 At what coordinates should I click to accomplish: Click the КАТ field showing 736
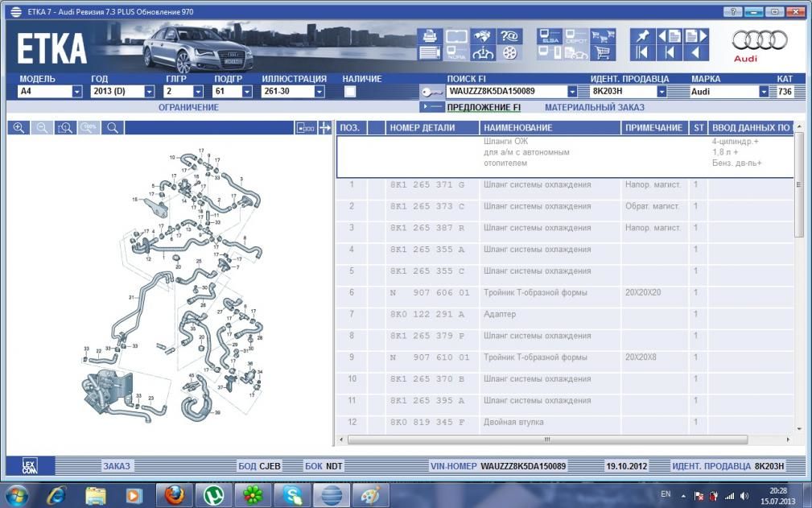(785, 92)
